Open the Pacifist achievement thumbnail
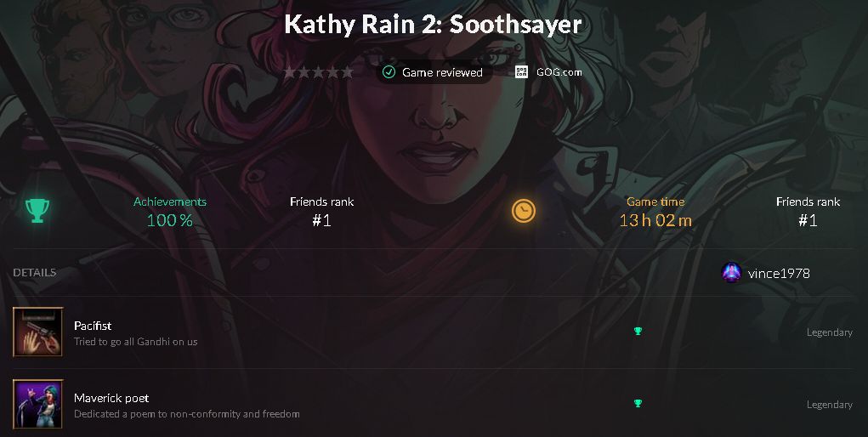This screenshot has width=868, height=437. coord(37,332)
